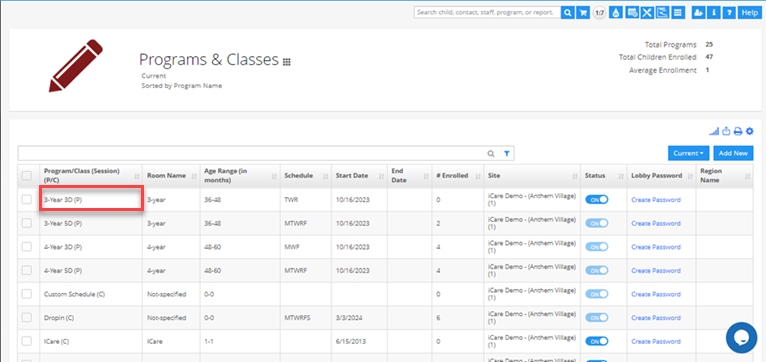
Task: Click the print icon above table
Action: (x=738, y=131)
